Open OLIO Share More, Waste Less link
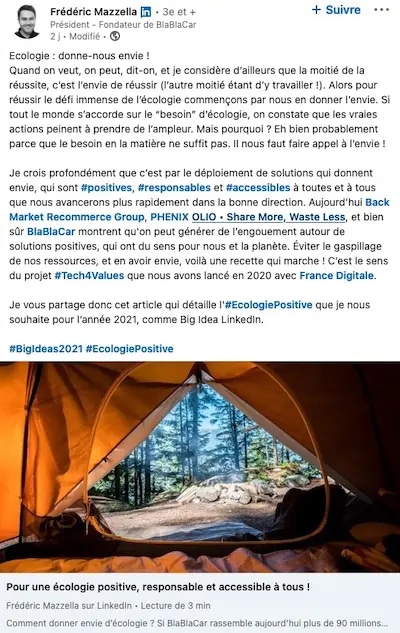400x633 pixels. point(269,217)
